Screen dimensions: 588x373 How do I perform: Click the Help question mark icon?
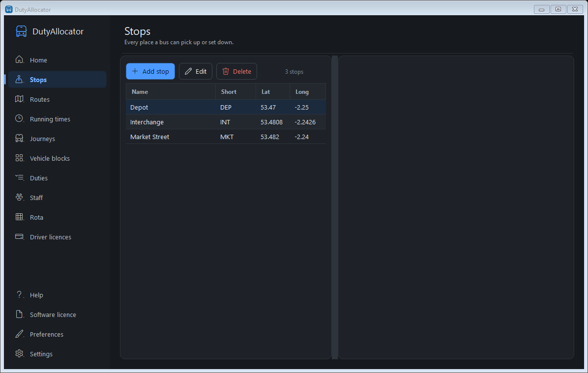19,295
